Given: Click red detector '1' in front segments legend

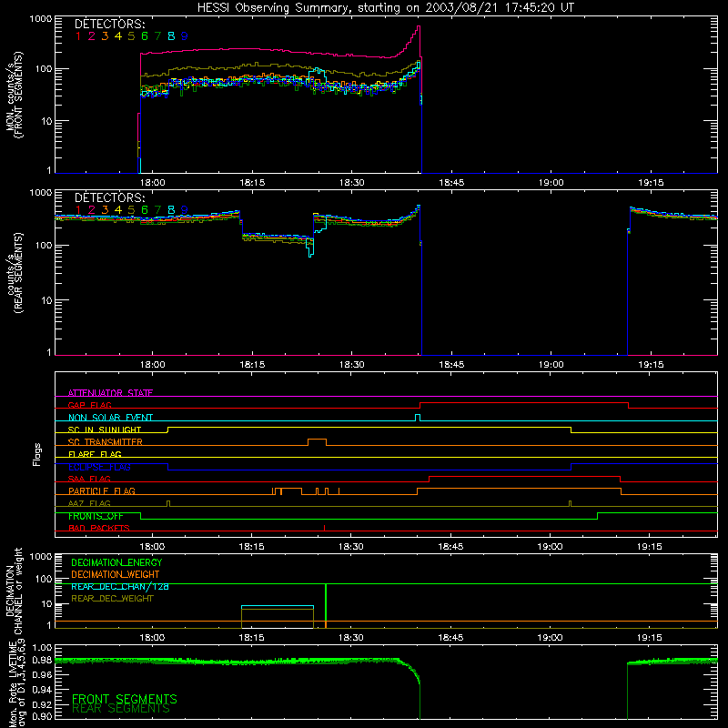Looking at the screenshot, I should (x=78, y=36).
